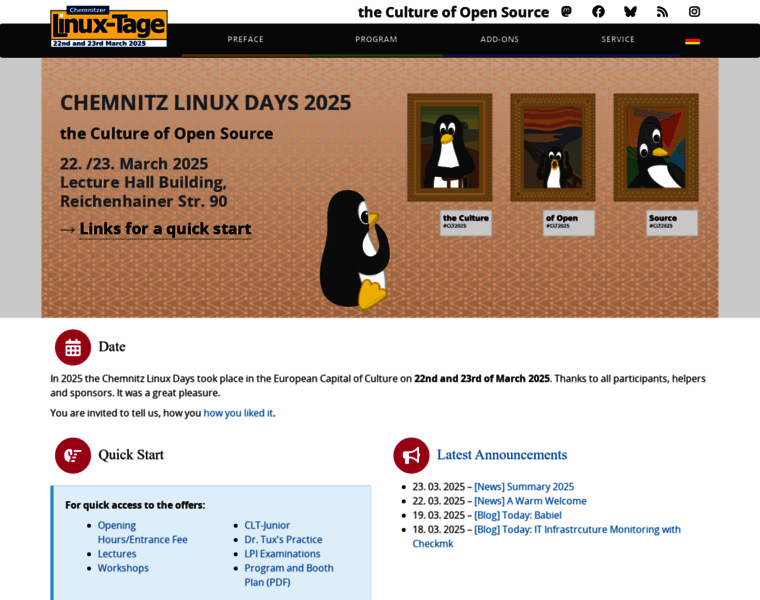Screen dimensions: 760x600
Task: Open the SERVICE menu
Action: click(x=618, y=40)
